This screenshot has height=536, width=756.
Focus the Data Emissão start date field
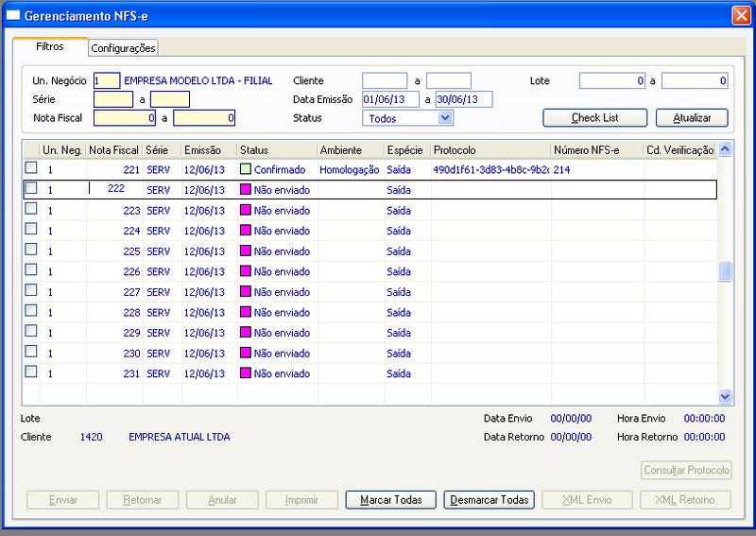coord(390,99)
